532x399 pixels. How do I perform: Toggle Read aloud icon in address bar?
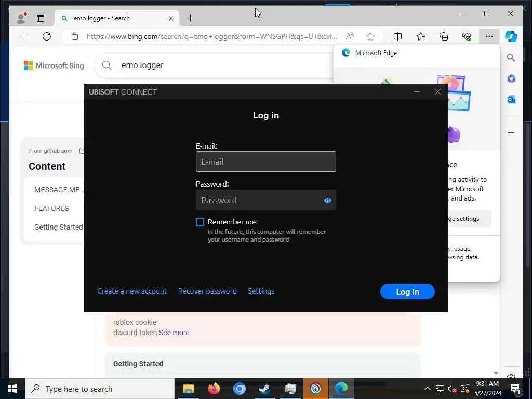[350, 36]
